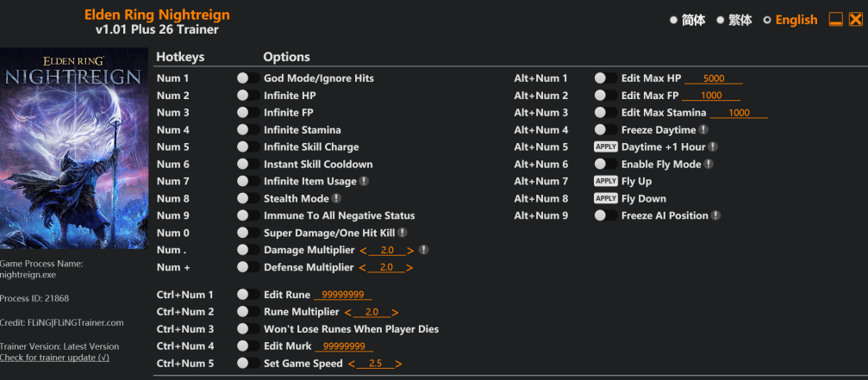Decrease Defense Multiplier with left arrow
The width and height of the screenshot is (868, 380).
362,268
